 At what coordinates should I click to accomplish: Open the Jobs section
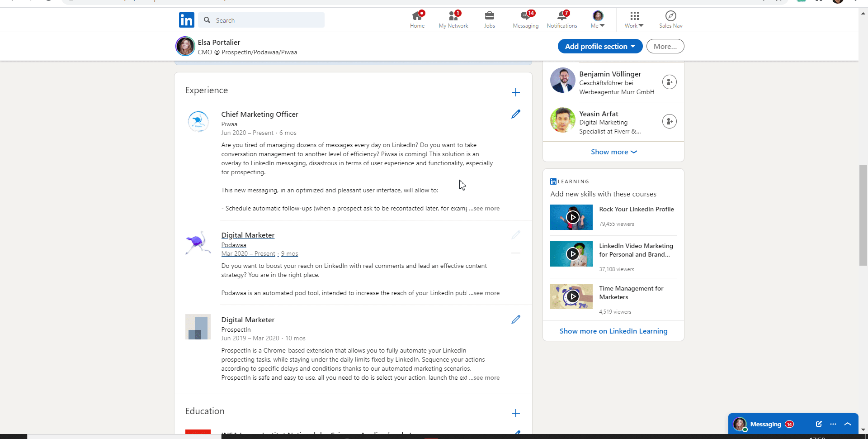point(489,20)
